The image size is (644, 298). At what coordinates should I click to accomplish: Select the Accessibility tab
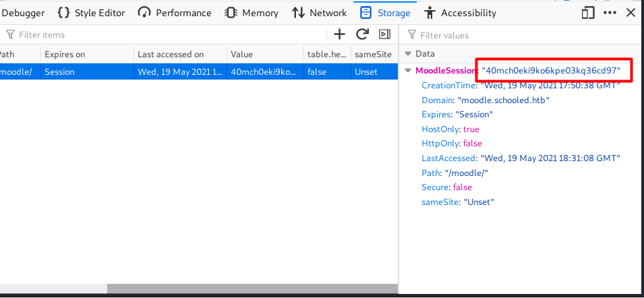click(461, 13)
